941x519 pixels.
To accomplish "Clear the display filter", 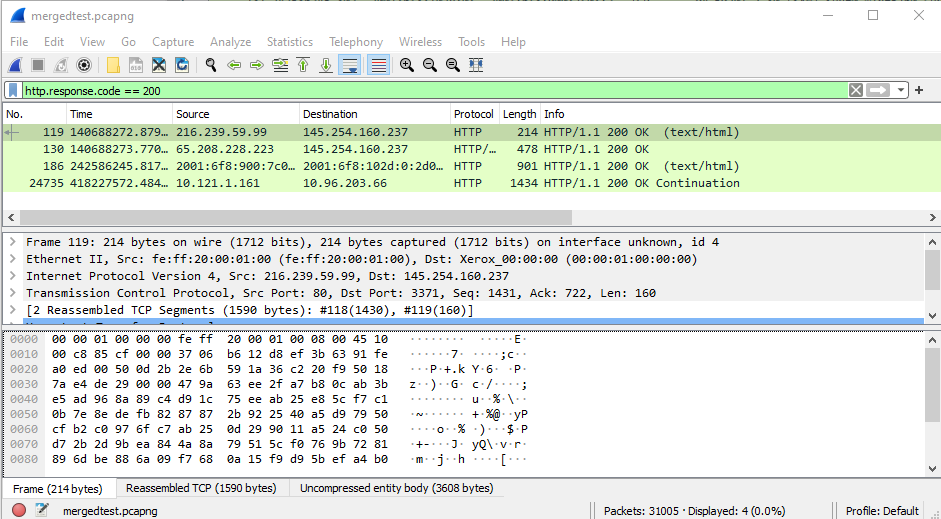I will 856,91.
